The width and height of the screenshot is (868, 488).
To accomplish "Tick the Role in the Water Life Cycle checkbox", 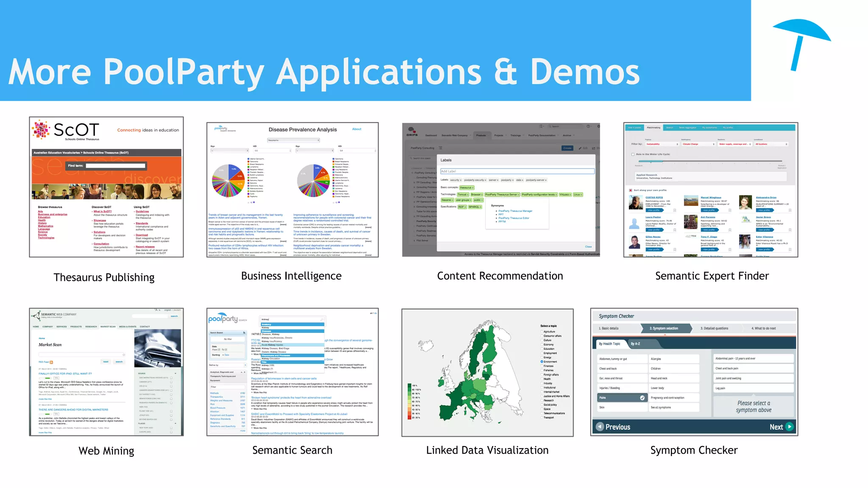I will pyautogui.click(x=633, y=154).
